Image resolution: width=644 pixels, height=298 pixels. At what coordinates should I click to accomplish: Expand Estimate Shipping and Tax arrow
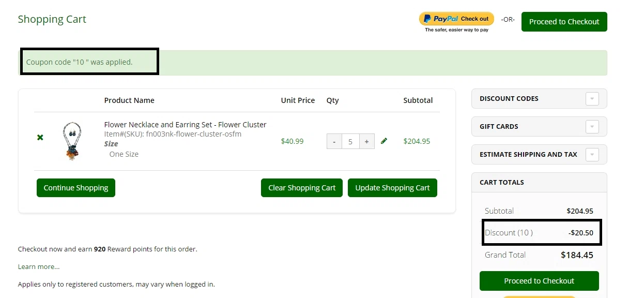point(592,155)
